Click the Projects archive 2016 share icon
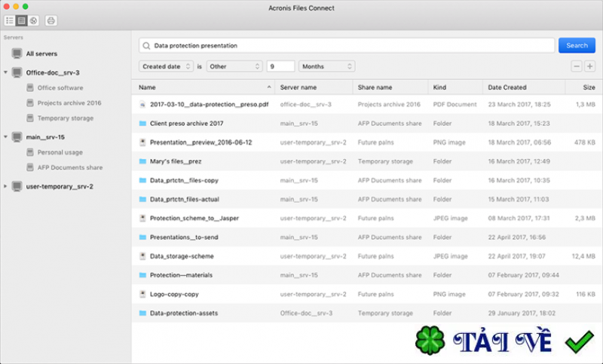This screenshot has height=364, width=603. coord(30,102)
